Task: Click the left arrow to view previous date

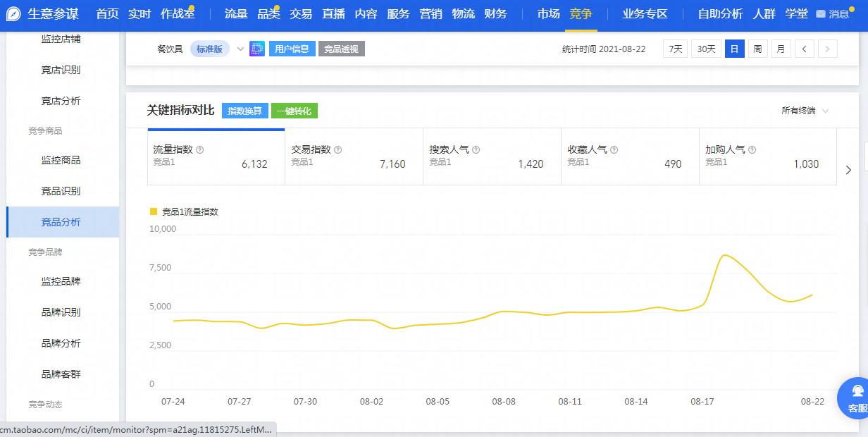Action: [x=805, y=49]
